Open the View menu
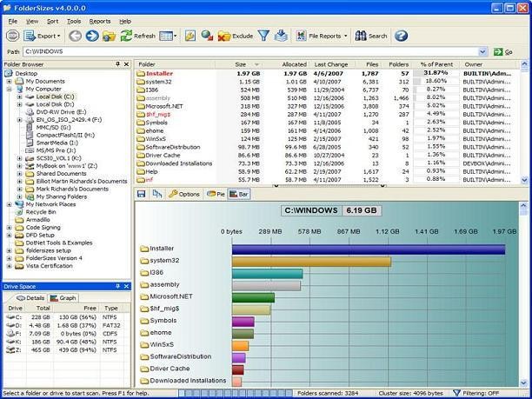 [32, 22]
